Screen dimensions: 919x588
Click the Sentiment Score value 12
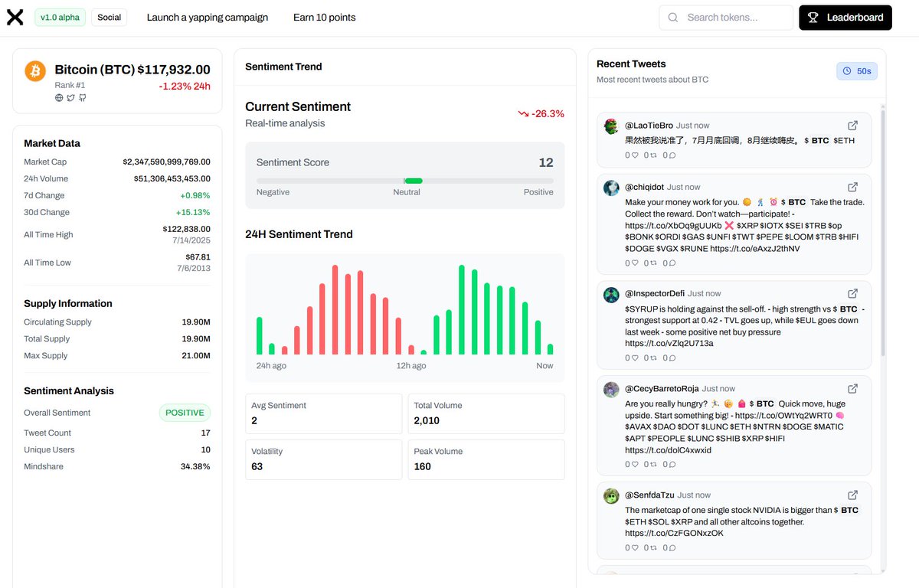(x=546, y=162)
